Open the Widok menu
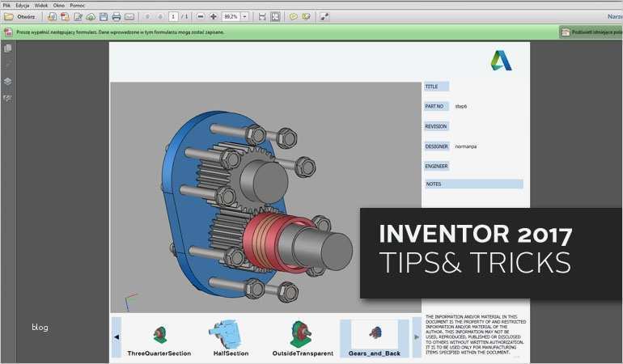 pyautogui.click(x=41, y=6)
